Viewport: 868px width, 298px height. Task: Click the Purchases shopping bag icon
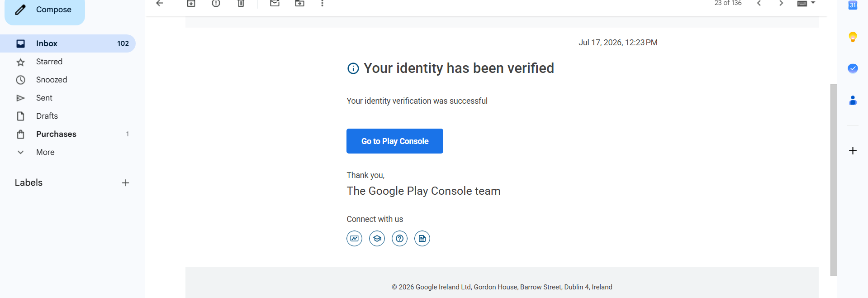(20, 135)
